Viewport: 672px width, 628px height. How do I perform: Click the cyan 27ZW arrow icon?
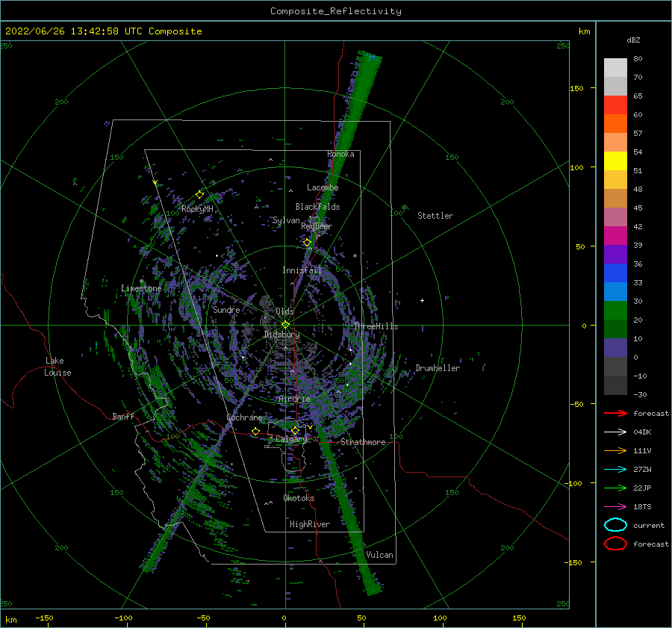[x=615, y=470]
